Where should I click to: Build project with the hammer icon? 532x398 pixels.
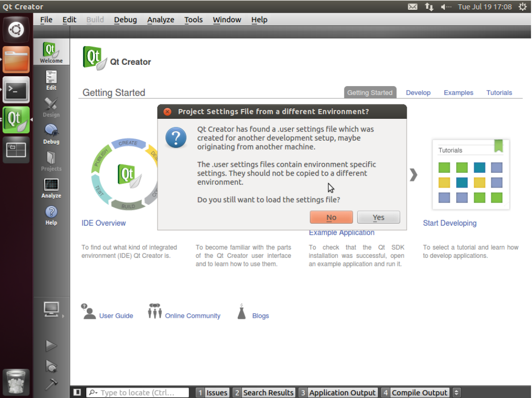(x=51, y=384)
